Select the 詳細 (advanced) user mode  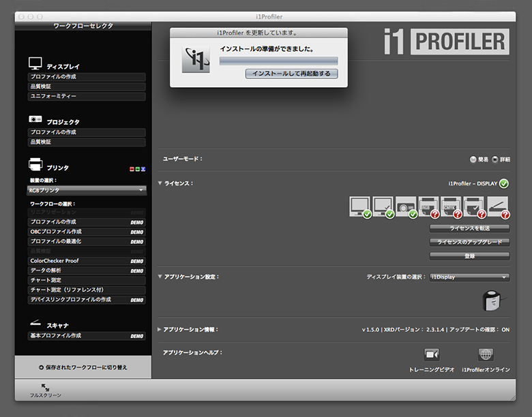pos(495,159)
